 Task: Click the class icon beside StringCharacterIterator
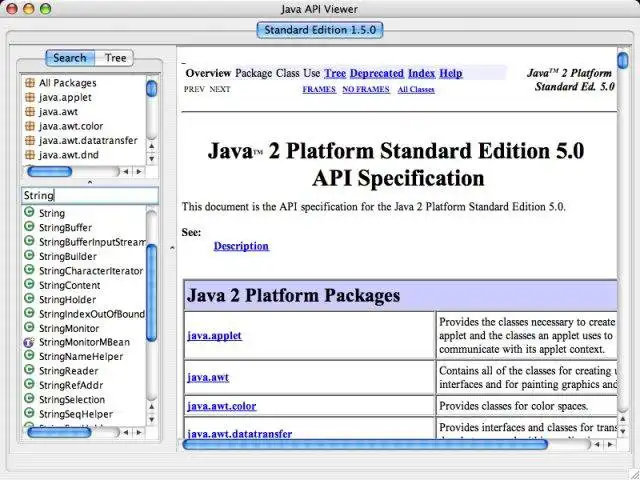pyautogui.click(x=29, y=269)
